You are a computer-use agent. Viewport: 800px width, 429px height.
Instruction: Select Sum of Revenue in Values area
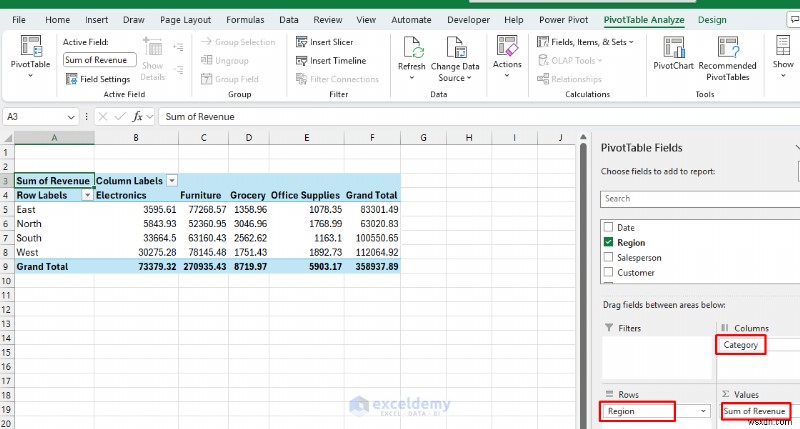tap(754, 411)
